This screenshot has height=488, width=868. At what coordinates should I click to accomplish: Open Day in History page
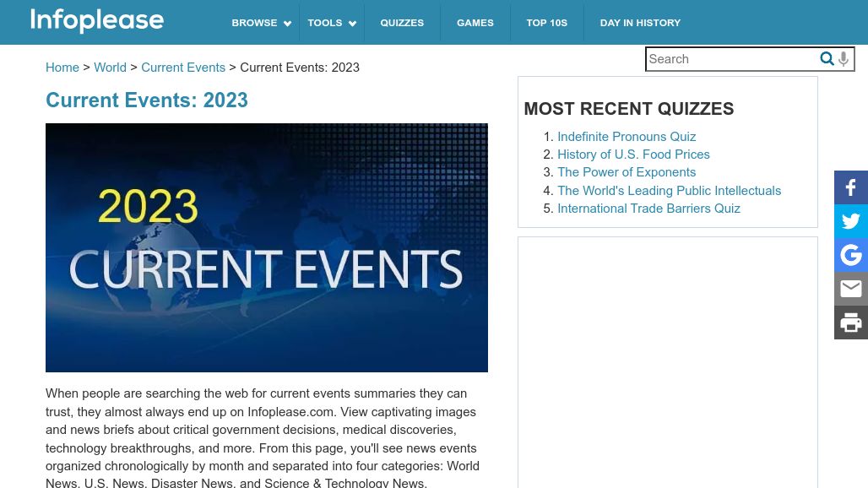(x=640, y=23)
